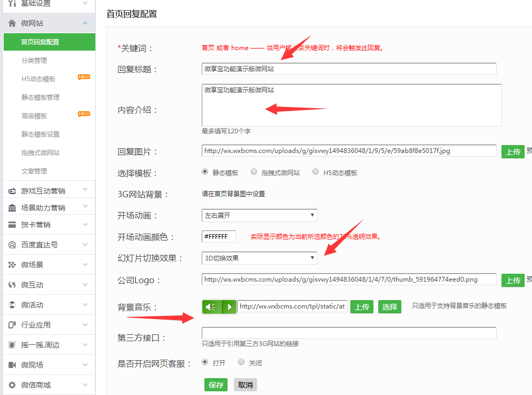The image size is (532, 395).
Task: Select 关闭 to disable webpage customer service
Action: 241,362
